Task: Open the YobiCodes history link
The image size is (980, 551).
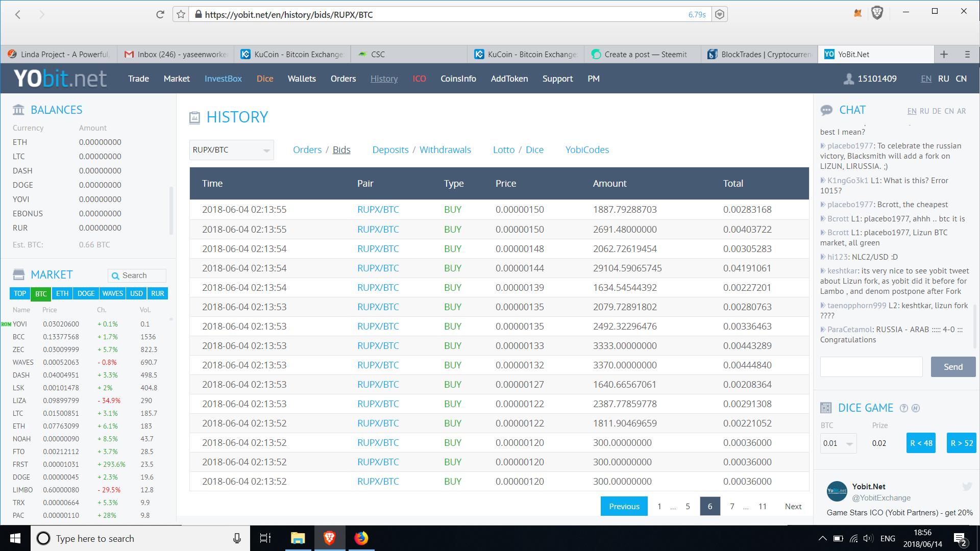Action: pyautogui.click(x=587, y=150)
